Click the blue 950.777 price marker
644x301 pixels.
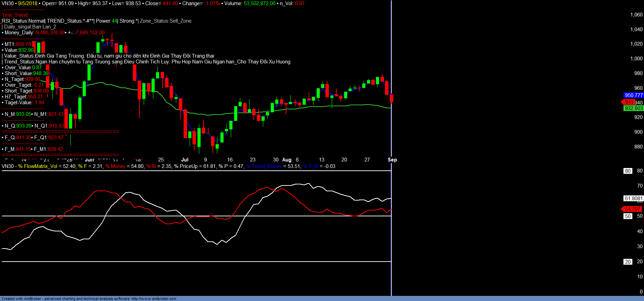[x=633, y=95]
